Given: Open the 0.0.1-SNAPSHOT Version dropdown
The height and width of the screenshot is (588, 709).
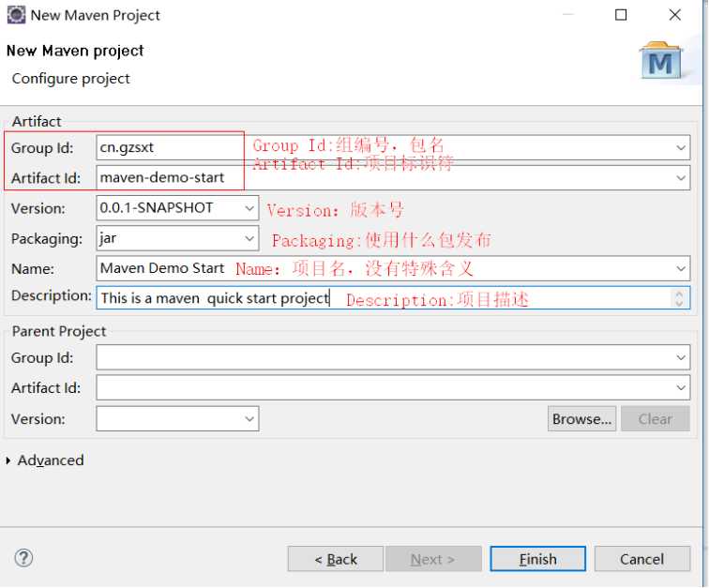Looking at the screenshot, I should pyautogui.click(x=249, y=208).
